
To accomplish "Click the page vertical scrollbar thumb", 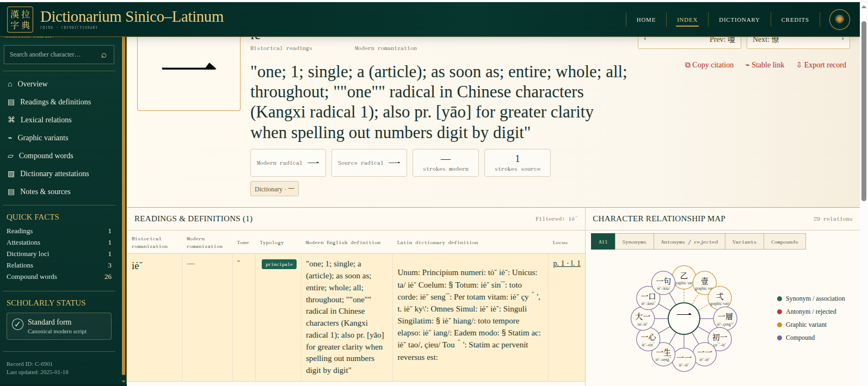I will 864,111.
